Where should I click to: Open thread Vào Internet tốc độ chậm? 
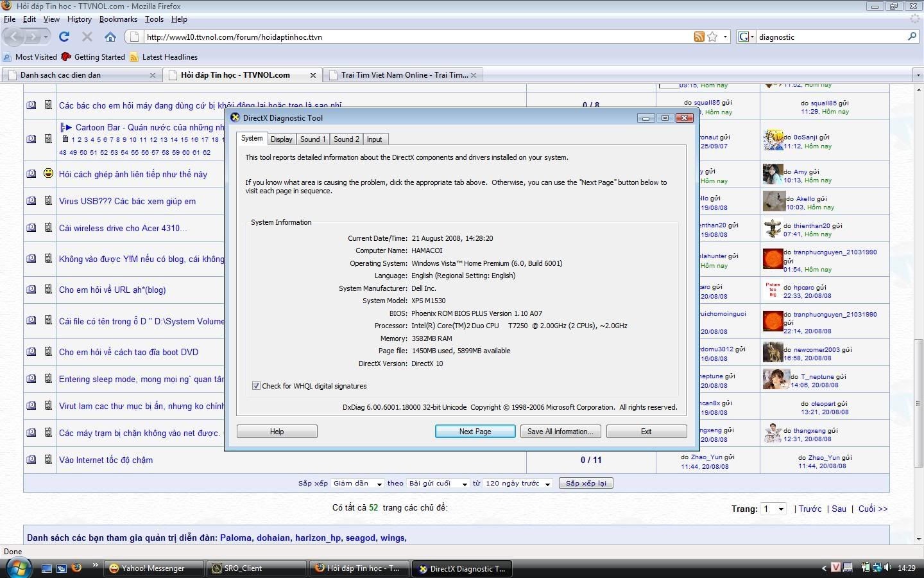[x=106, y=460]
